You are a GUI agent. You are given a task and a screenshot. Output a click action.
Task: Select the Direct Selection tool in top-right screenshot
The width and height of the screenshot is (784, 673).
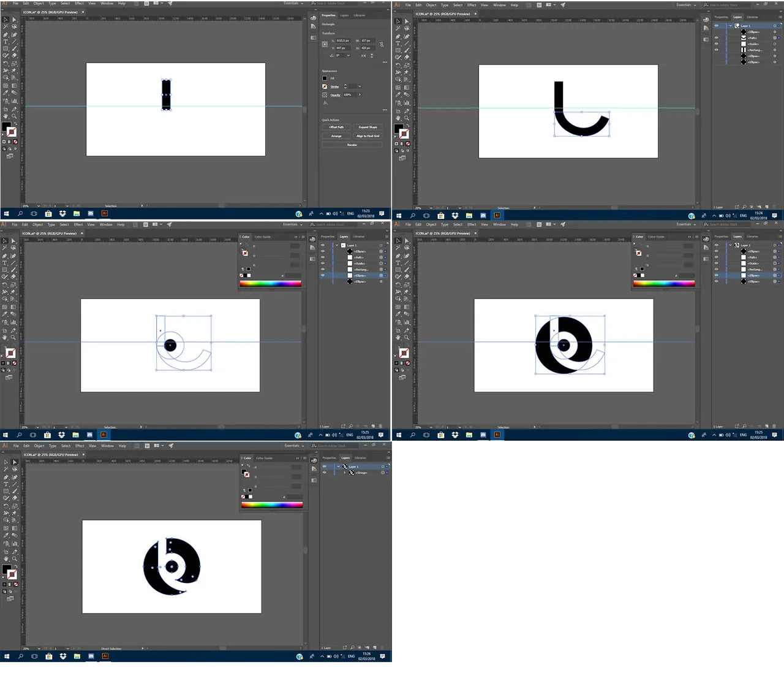407,21
